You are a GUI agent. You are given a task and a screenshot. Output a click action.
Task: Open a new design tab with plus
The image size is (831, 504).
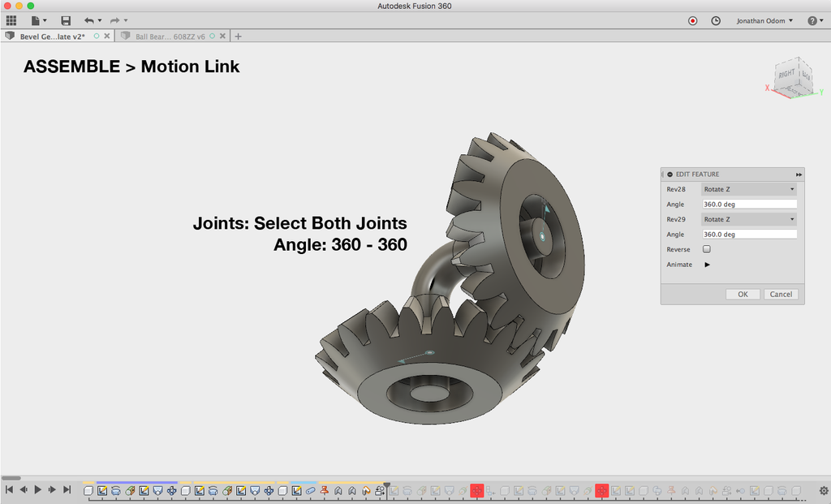[238, 37]
